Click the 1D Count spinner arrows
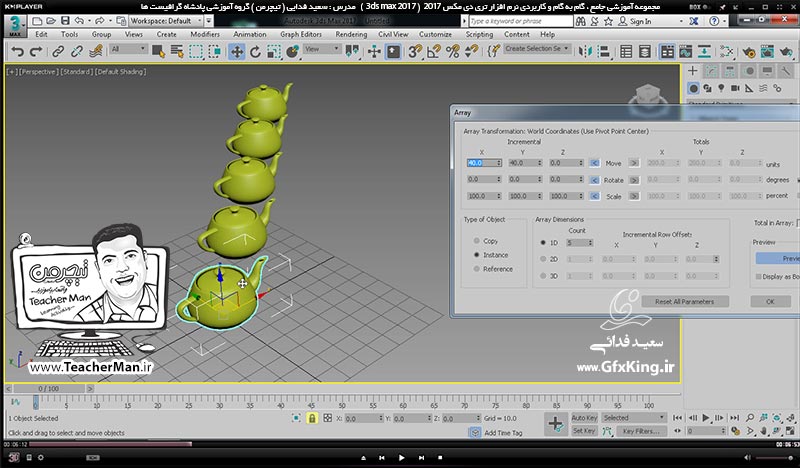 (590, 243)
